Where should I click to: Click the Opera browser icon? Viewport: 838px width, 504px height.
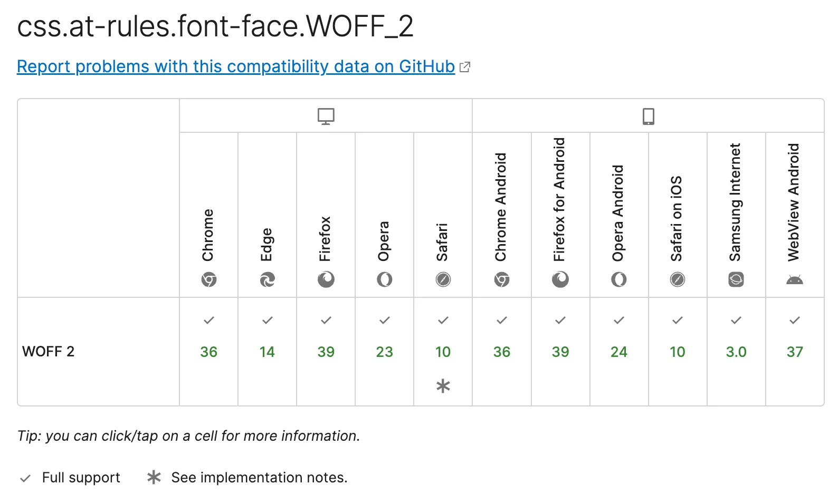(x=384, y=280)
